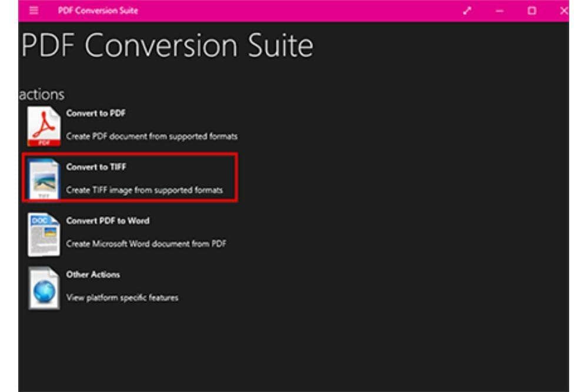Click the red PDF document icon
The height and width of the screenshot is (392, 588).
point(44,126)
